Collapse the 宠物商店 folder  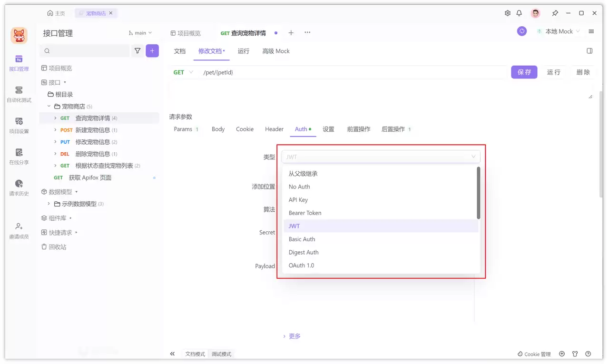pyautogui.click(x=49, y=106)
